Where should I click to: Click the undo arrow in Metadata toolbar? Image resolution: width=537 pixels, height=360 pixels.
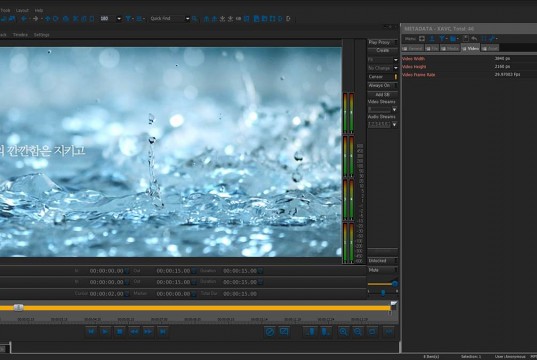(474, 39)
